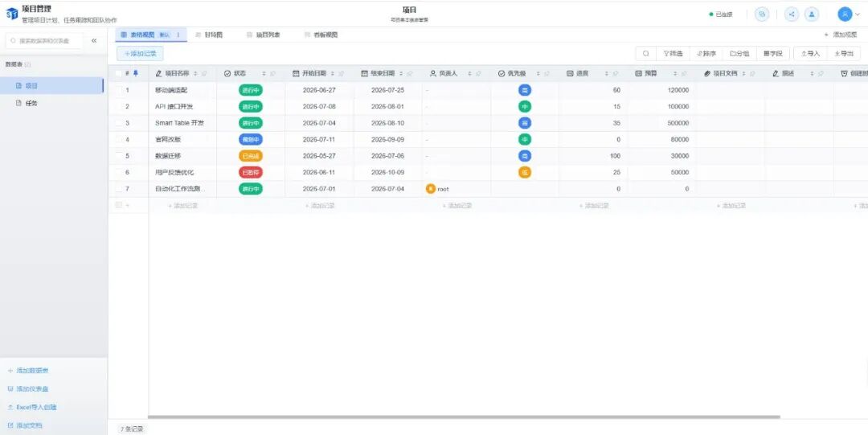Click the pin icon in 结束日期 column header
This screenshot has height=435, width=868.
pyautogui.click(x=410, y=74)
